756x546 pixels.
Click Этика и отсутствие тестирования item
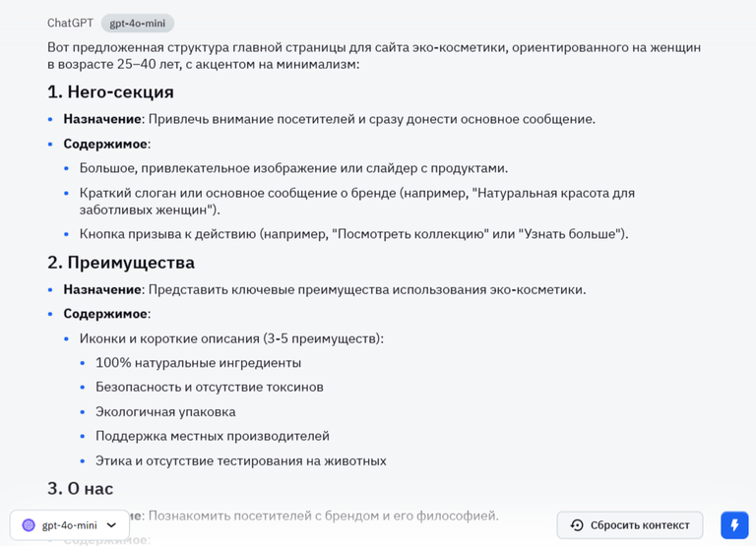pyautogui.click(x=240, y=460)
